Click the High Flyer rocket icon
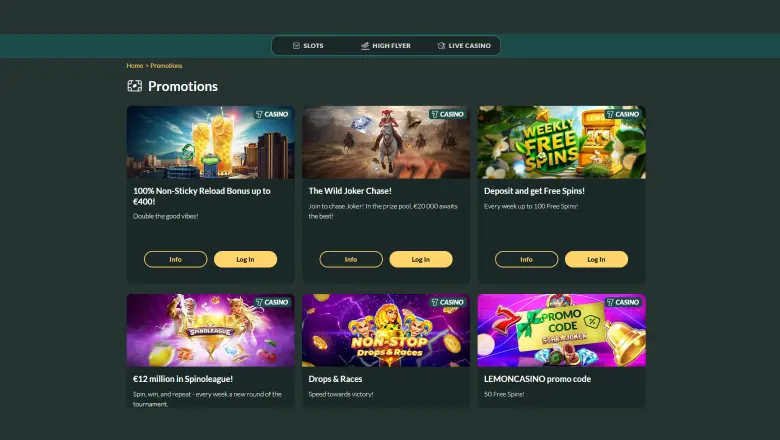The width and height of the screenshot is (780, 440). point(365,46)
